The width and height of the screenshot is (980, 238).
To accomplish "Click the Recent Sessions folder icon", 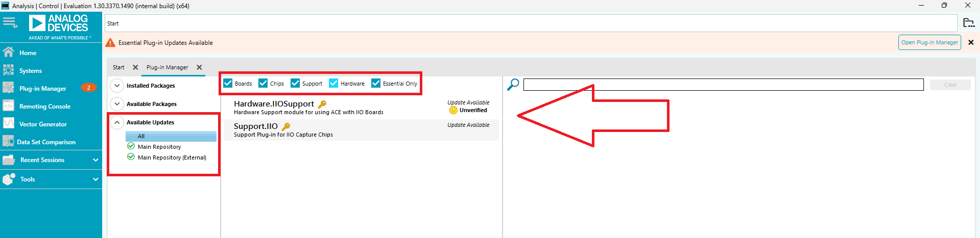I will point(8,160).
